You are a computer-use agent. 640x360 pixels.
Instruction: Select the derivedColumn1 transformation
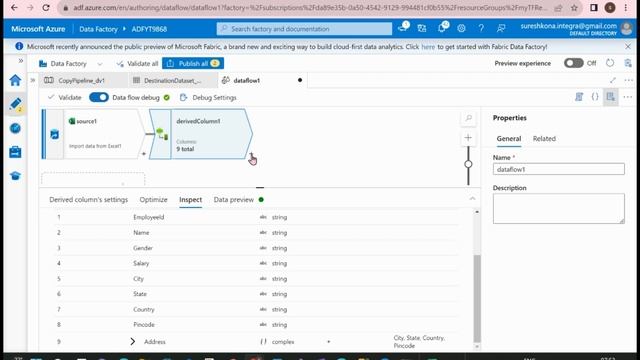(201, 134)
